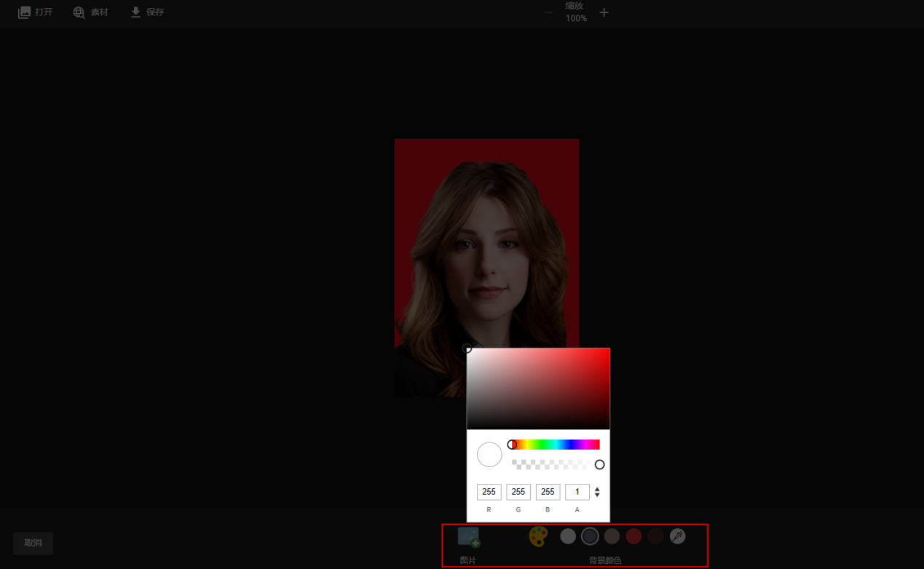This screenshot has width=924, height=569.
Task: Click the portrait photo on canvas
Action: pyautogui.click(x=486, y=268)
